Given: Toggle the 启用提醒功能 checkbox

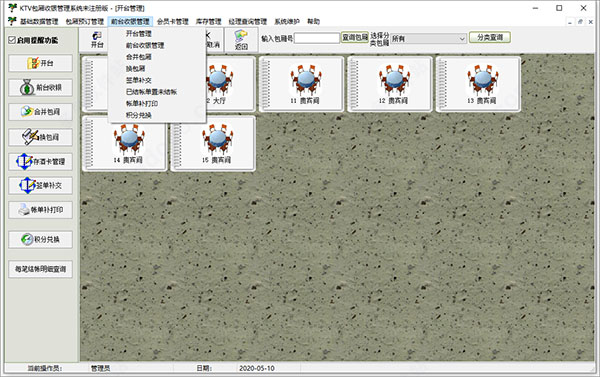Looking at the screenshot, I should [x=12, y=40].
